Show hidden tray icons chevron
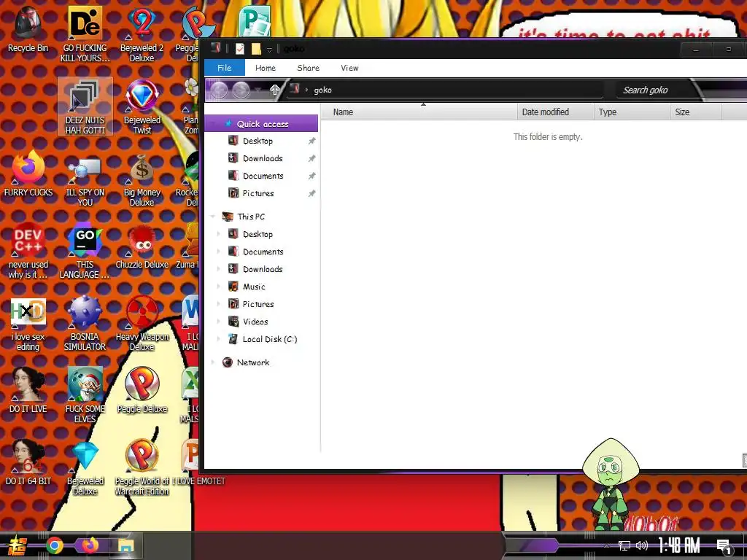 point(606,545)
